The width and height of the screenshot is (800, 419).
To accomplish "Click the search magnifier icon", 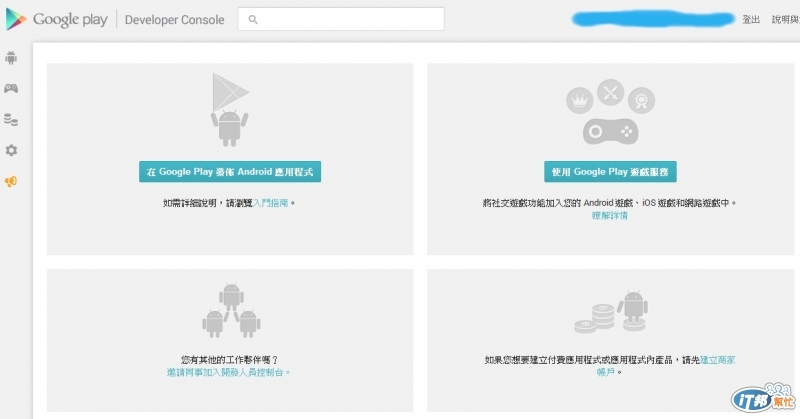I will tap(253, 19).
